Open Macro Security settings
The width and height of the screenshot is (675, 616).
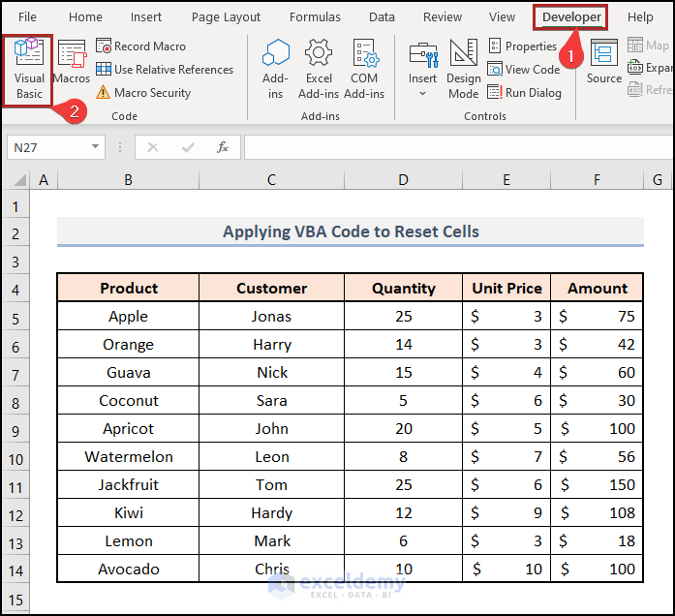pos(143,93)
